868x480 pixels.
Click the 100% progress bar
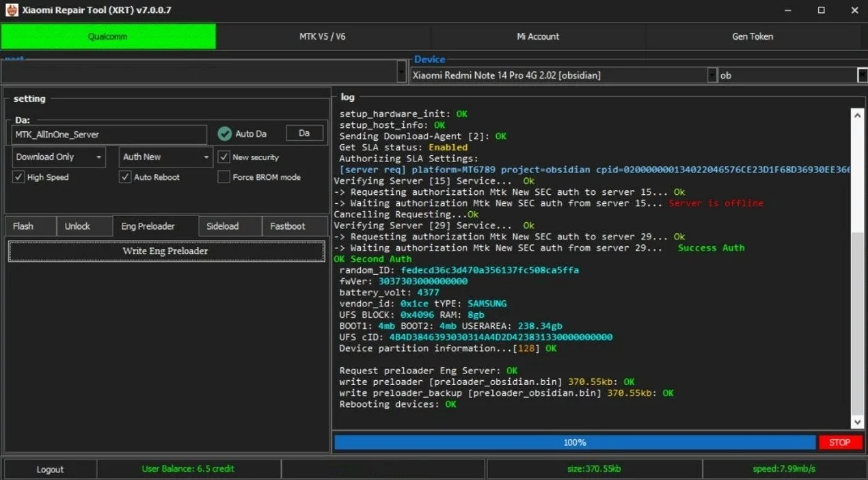(x=575, y=442)
